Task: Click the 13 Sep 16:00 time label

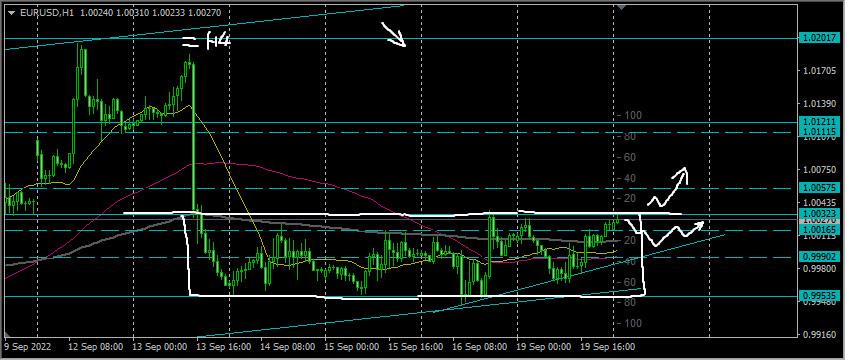Action: pos(224,347)
